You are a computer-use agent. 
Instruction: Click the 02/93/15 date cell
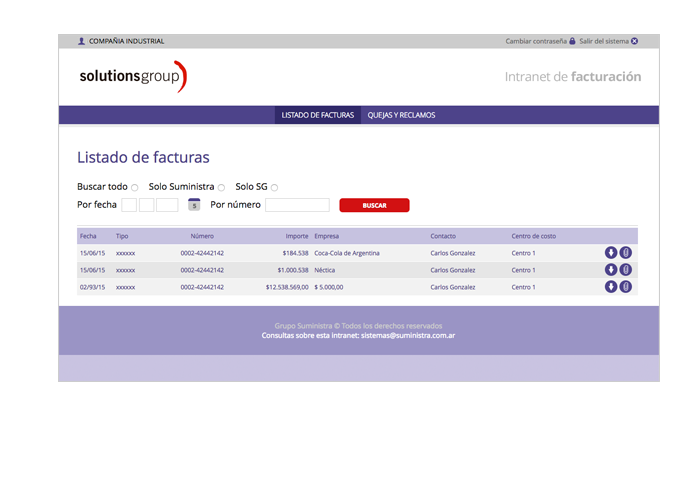click(92, 287)
